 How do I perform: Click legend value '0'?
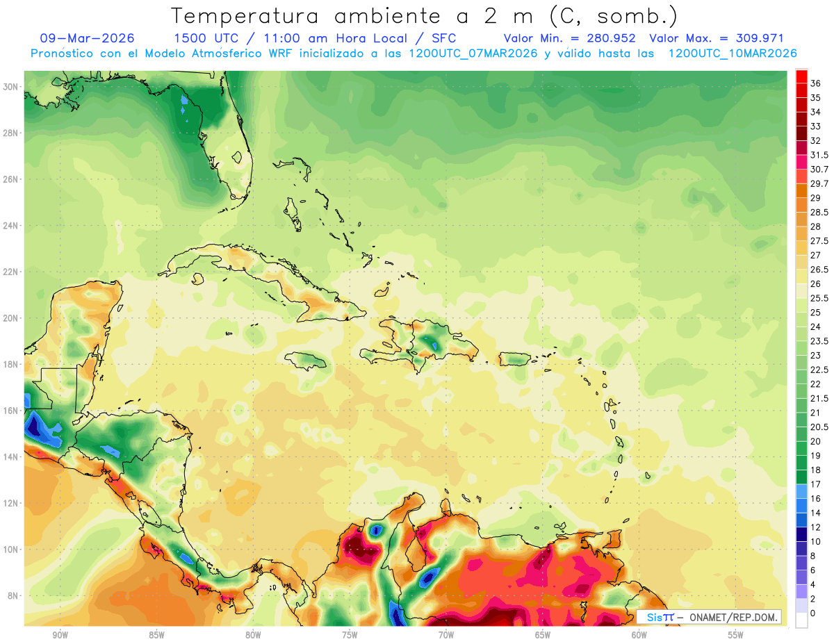(x=813, y=613)
